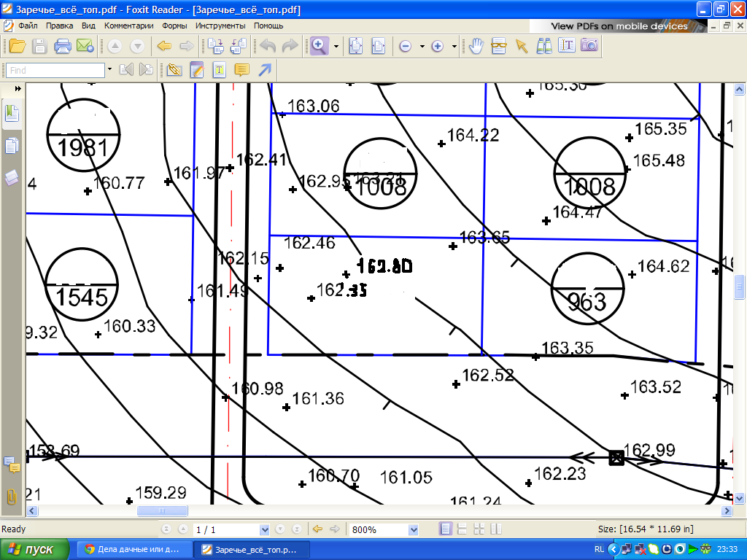Open the Find options dropdown arrow
The height and width of the screenshot is (560, 747).
pyautogui.click(x=109, y=70)
